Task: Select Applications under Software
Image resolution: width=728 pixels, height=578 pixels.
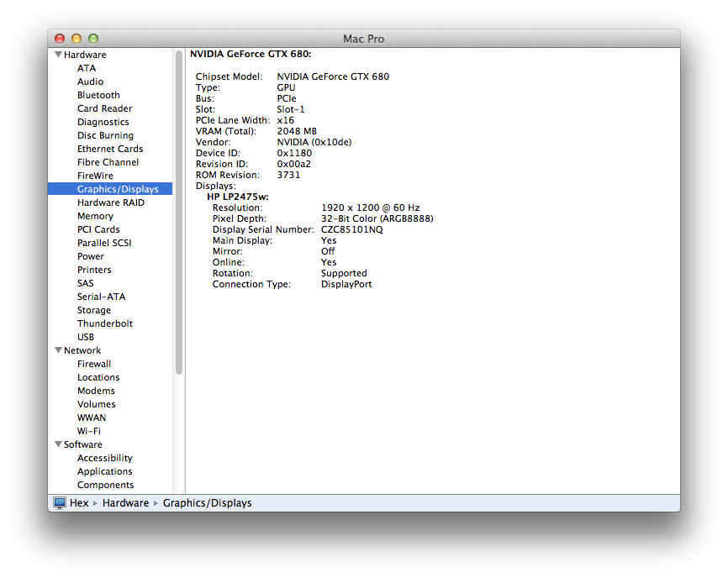Action: (x=105, y=472)
